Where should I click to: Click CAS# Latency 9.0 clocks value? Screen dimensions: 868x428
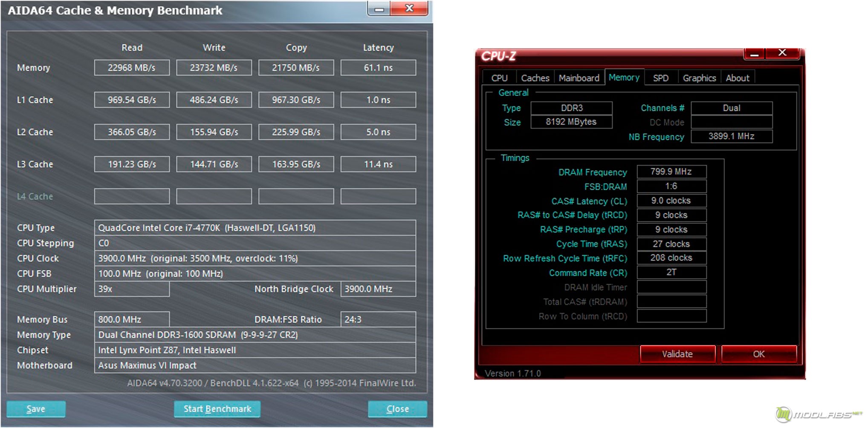[x=671, y=201]
